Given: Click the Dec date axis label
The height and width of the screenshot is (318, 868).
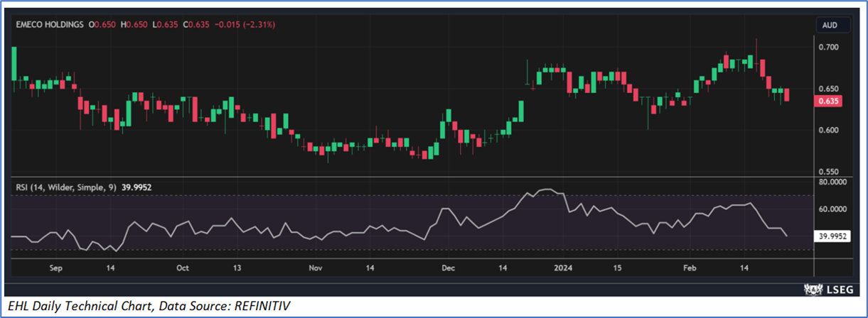Looking at the screenshot, I should coord(449,269).
